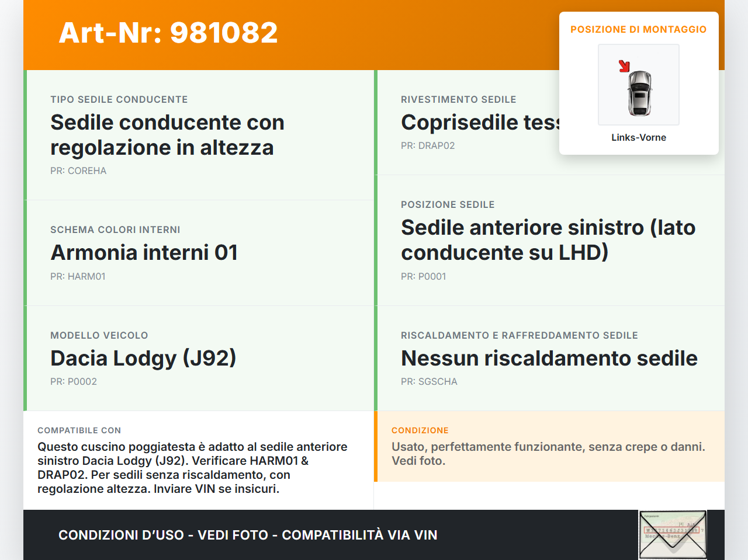Select the Dacia Lodgy (J92) vehicle model
The height and width of the screenshot is (560, 748).
[143, 358]
